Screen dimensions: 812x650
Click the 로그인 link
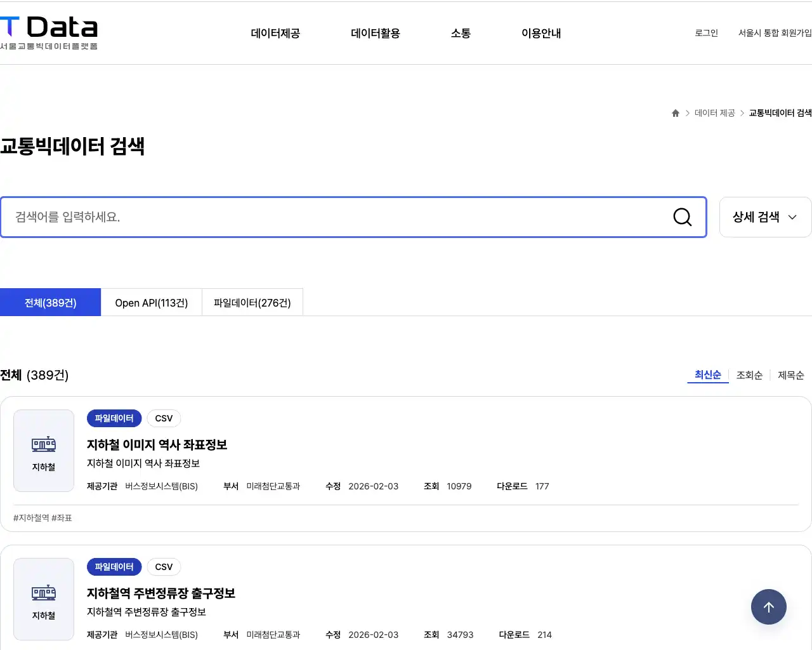click(x=705, y=34)
